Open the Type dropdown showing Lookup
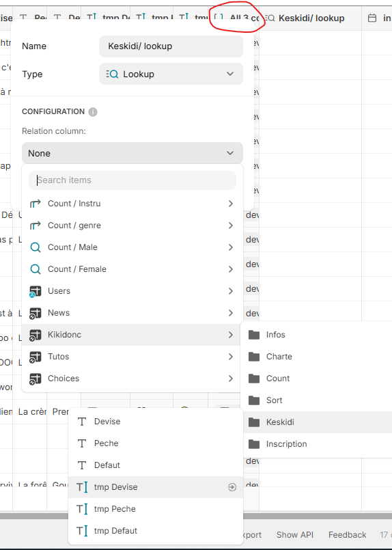The width and height of the screenshot is (392, 550). point(171,74)
